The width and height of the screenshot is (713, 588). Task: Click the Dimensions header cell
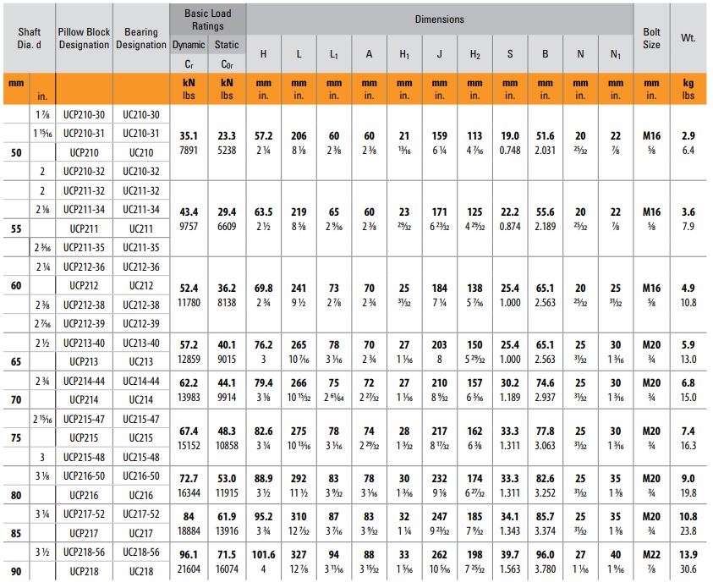[x=439, y=19]
